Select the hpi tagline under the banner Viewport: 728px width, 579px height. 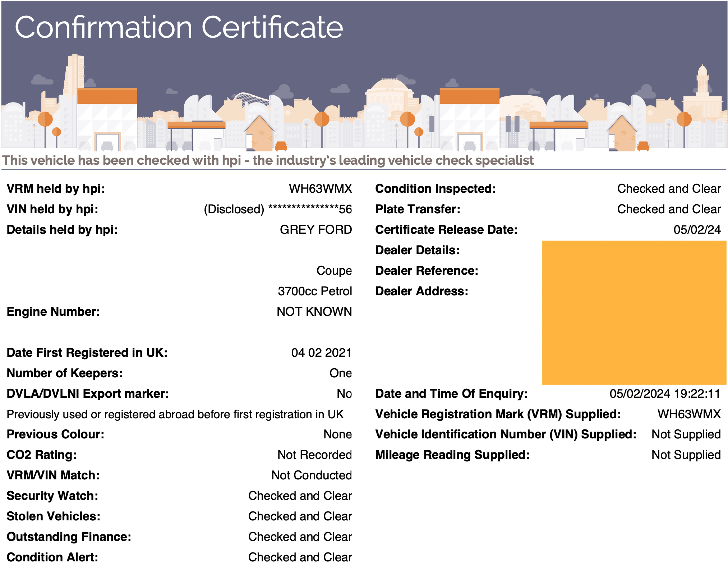pyautogui.click(x=268, y=160)
